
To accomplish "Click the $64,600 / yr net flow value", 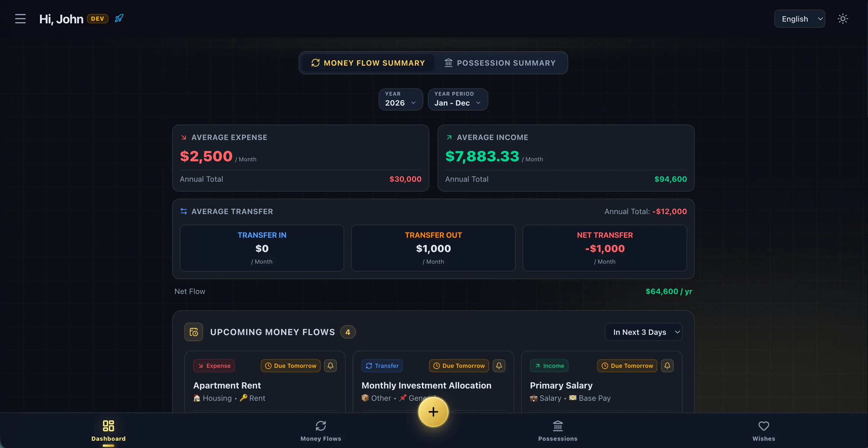I will pyautogui.click(x=669, y=291).
